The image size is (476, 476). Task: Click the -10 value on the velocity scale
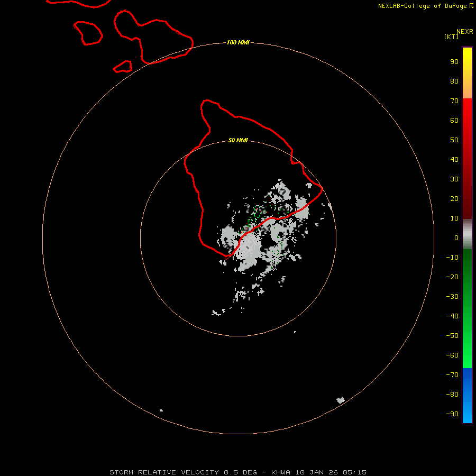pyautogui.click(x=452, y=258)
